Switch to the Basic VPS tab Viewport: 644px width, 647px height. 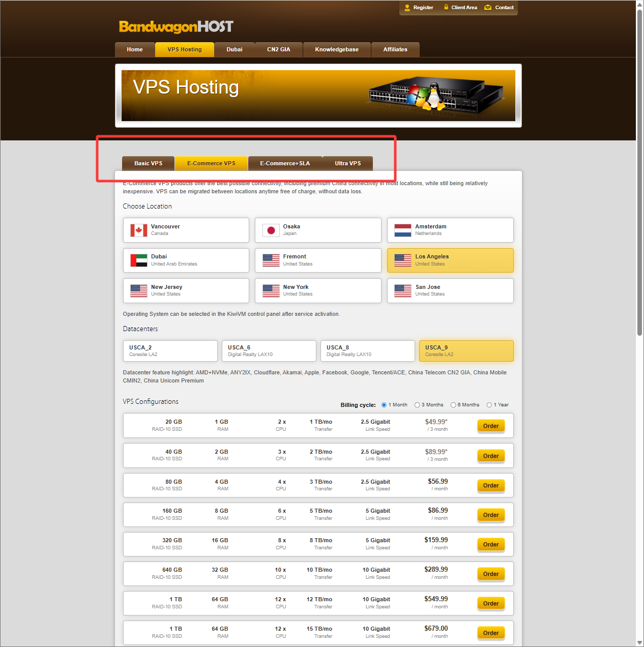148,163
